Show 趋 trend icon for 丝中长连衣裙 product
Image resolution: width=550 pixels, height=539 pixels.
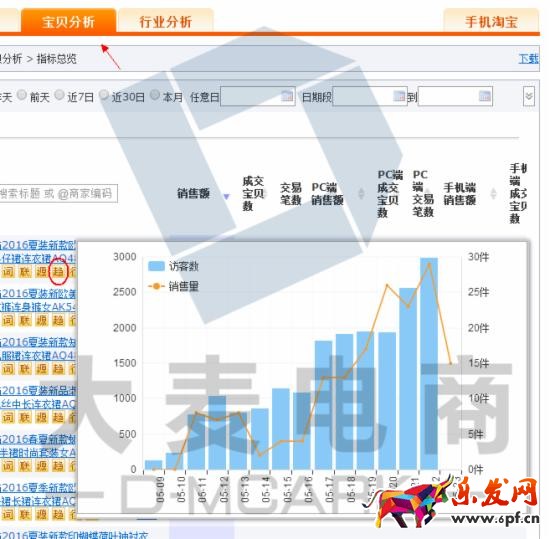[x=58, y=417]
